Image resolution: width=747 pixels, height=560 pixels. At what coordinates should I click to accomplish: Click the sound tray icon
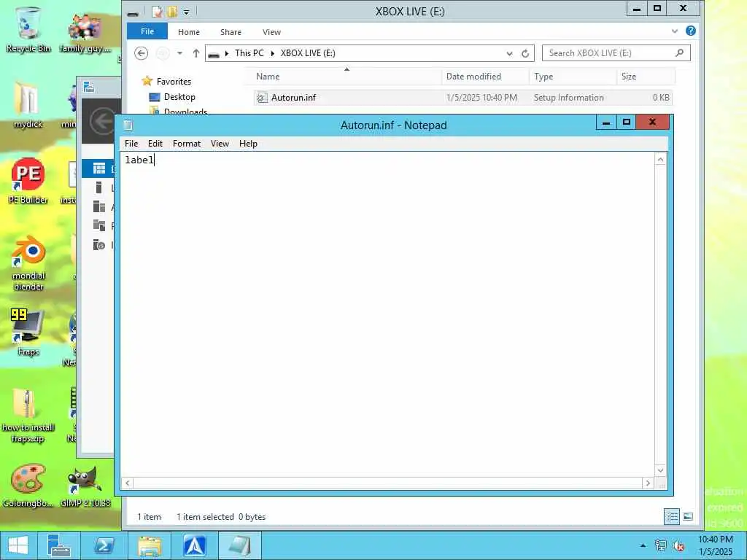point(679,545)
